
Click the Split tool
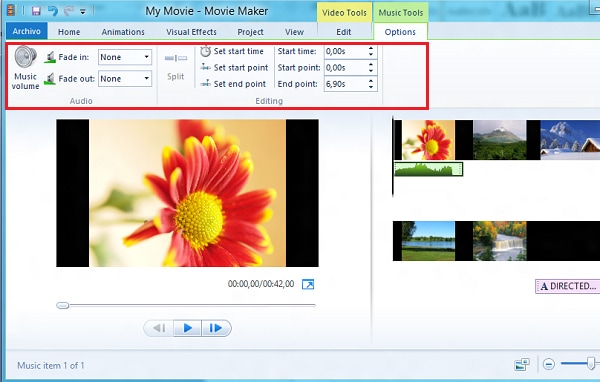176,67
